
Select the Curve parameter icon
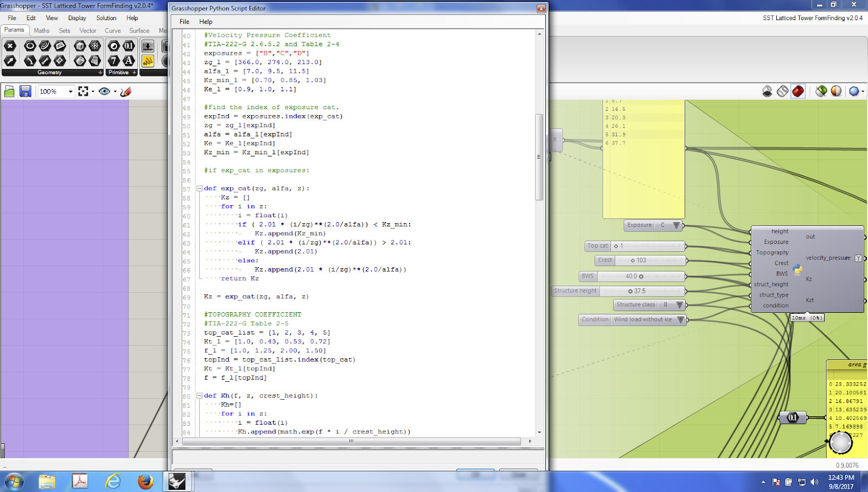click(x=45, y=46)
